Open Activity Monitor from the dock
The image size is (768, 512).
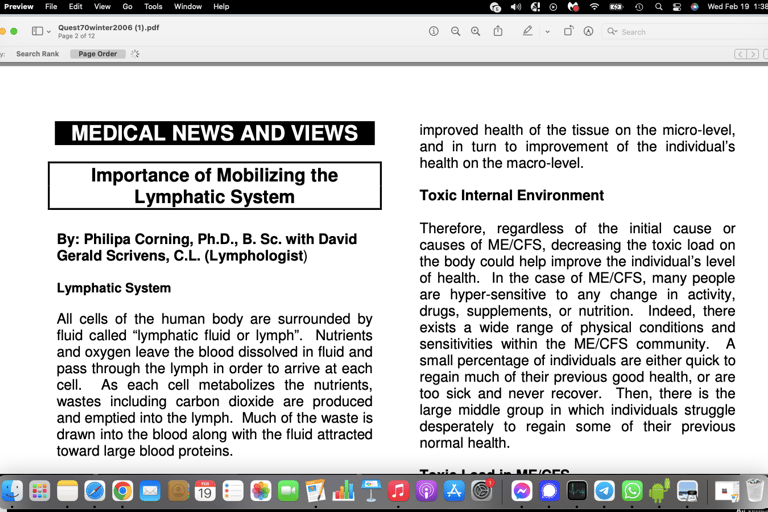(577, 491)
